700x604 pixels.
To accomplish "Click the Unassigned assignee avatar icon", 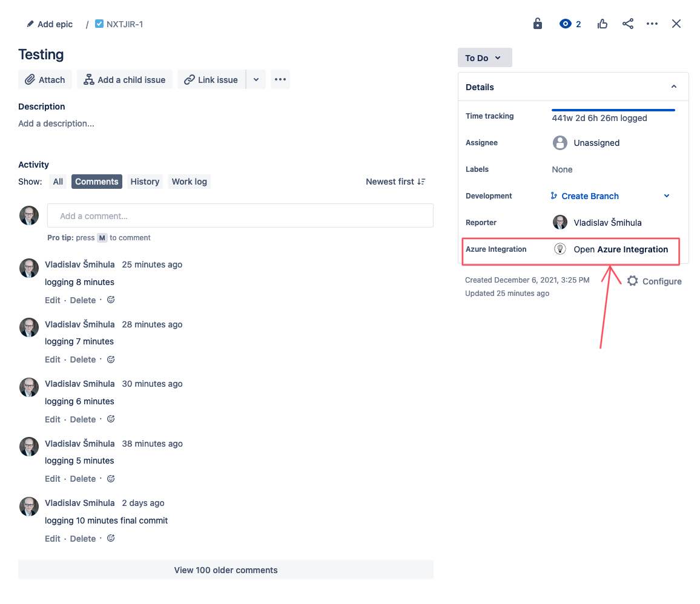I will coord(560,143).
